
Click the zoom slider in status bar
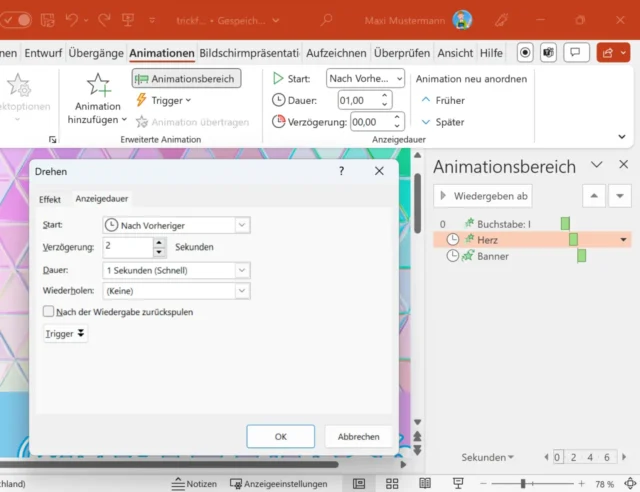point(523,483)
